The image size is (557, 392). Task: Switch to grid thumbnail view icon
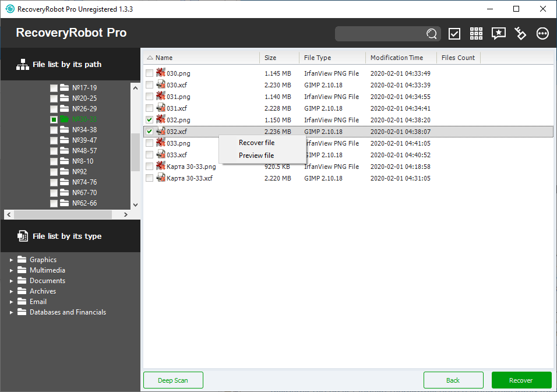[476, 33]
